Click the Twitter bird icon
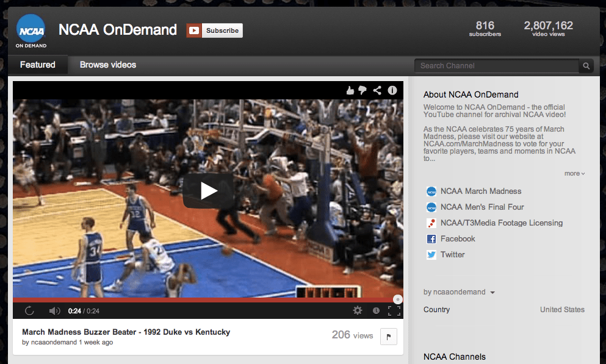606x364 pixels. click(431, 255)
